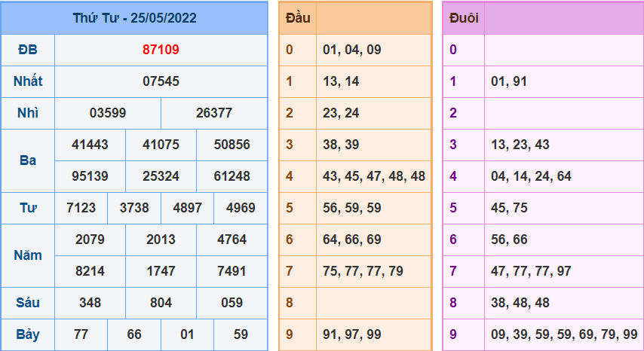
Task: Select the ĐB row label
Action: [x=28, y=50]
